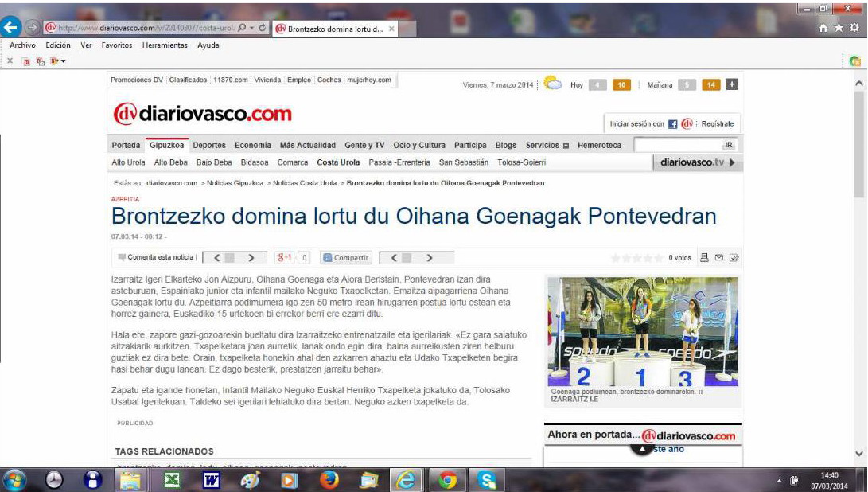Sign in with the Facebook icon
The width and height of the screenshot is (868, 492).
click(672, 124)
